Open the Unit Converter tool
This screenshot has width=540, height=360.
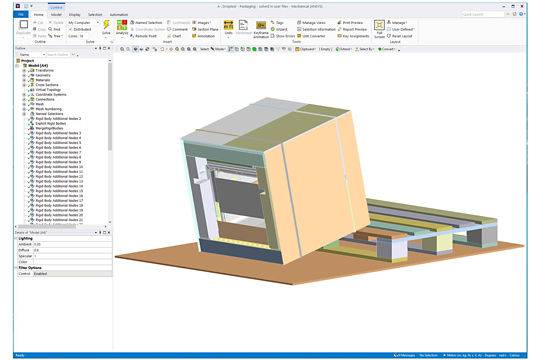(311, 36)
